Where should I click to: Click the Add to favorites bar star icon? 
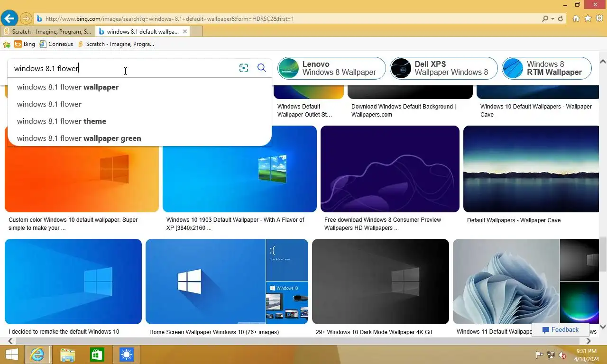point(7,44)
